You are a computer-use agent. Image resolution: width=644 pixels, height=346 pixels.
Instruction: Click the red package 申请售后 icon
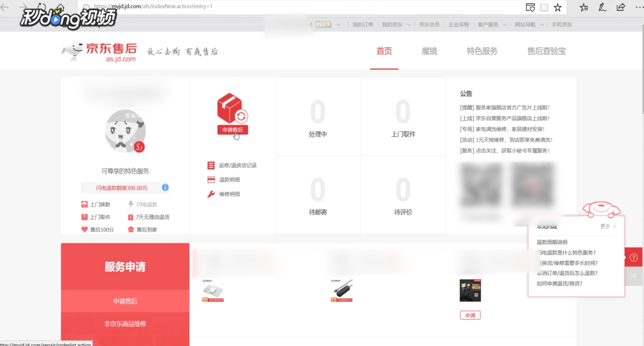233,114
